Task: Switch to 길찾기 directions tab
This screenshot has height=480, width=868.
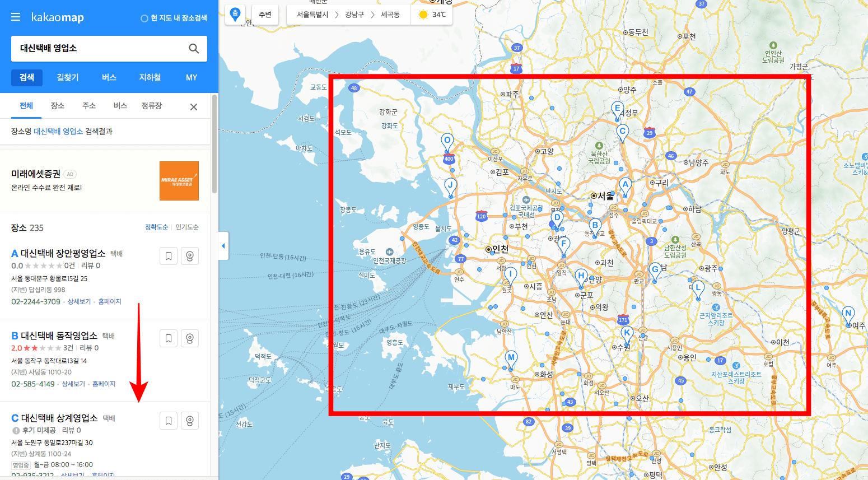Action: click(x=68, y=77)
